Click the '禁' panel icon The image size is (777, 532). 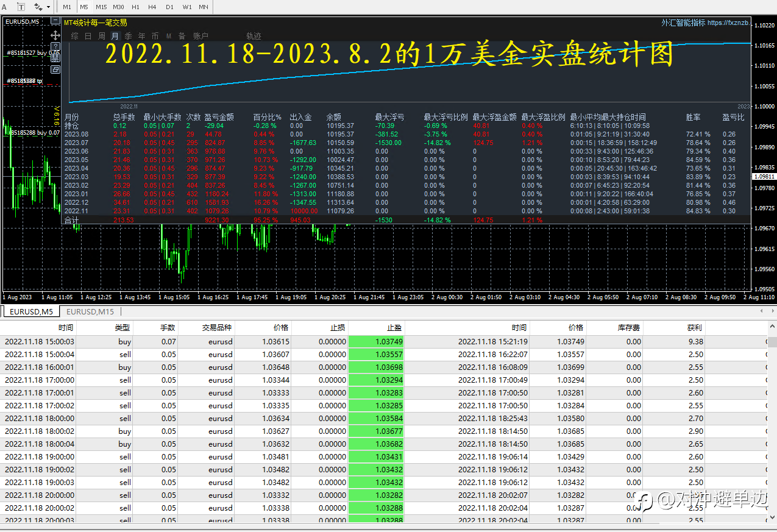point(55,58)
